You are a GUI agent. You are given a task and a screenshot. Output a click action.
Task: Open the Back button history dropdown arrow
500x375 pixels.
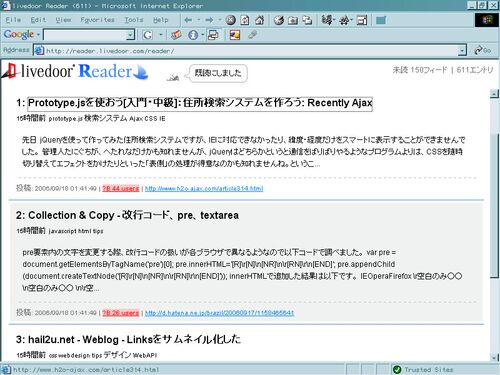coord(199,20)
